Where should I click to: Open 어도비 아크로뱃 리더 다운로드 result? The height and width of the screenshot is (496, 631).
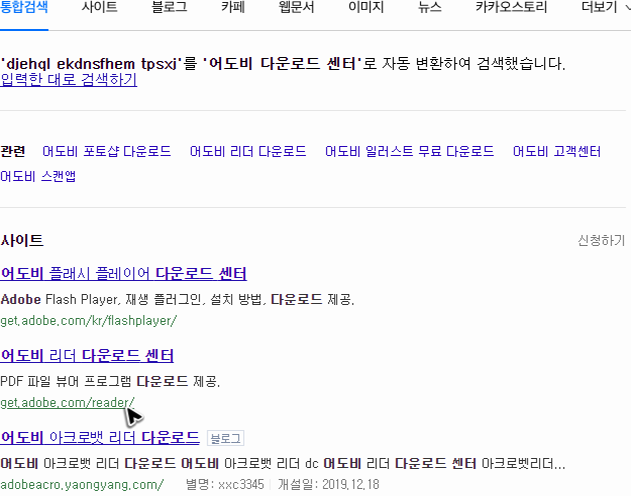click(x=100, y=438)
